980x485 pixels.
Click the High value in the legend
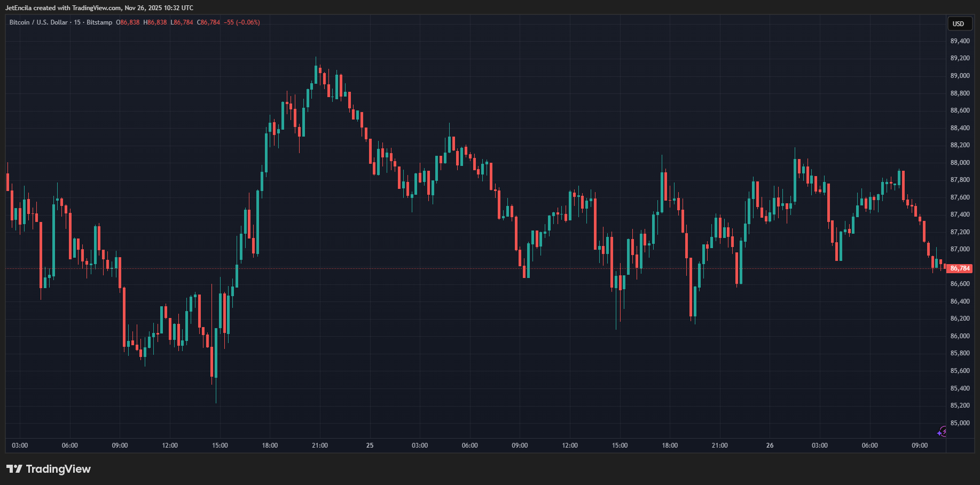coord(155,22)
